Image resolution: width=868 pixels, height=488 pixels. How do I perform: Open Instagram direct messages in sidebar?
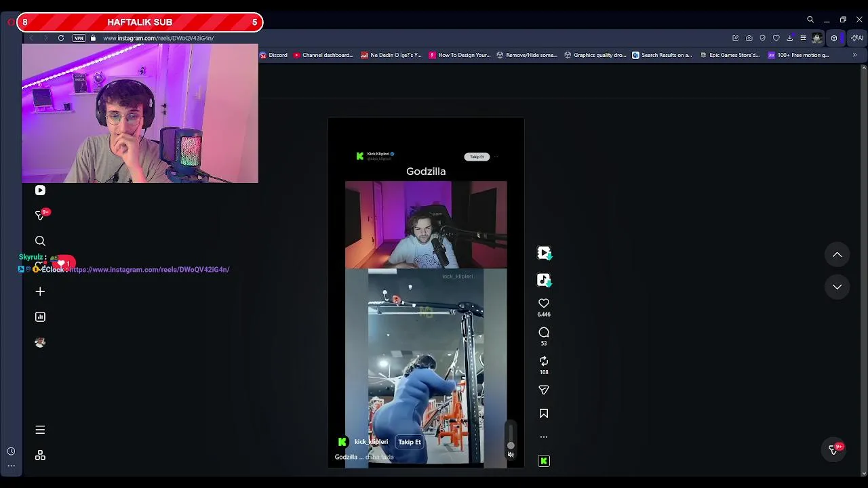click(40, 216)
